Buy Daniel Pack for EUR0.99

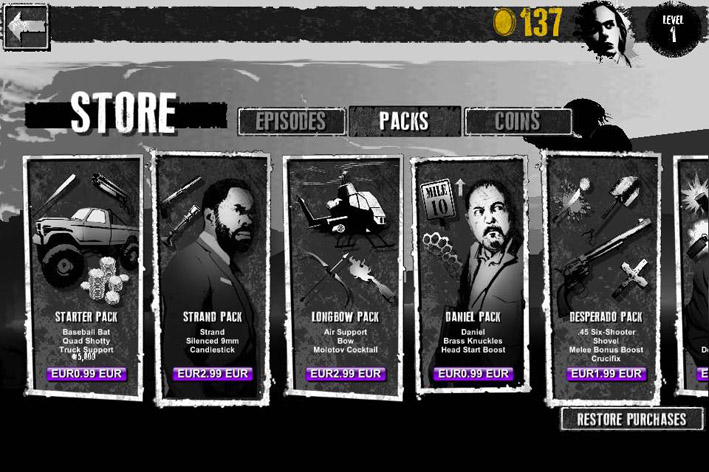pyautogui.click(x=473, y=374)
